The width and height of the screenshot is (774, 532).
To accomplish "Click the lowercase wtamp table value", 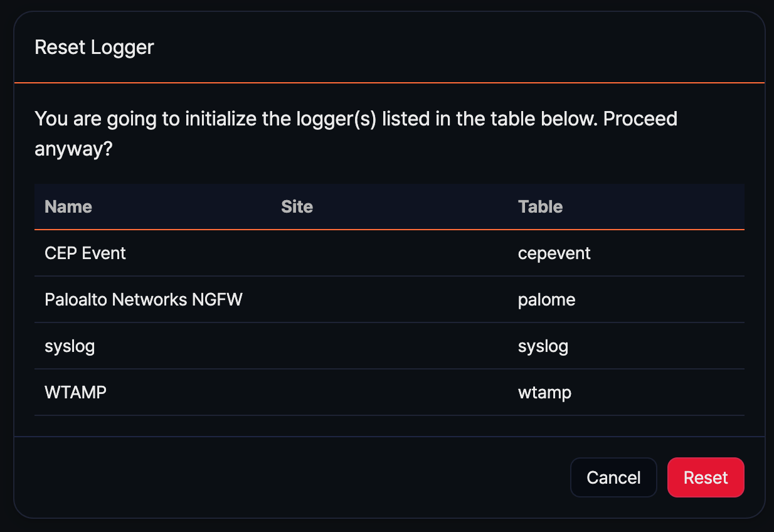I will tap(544, 393).
